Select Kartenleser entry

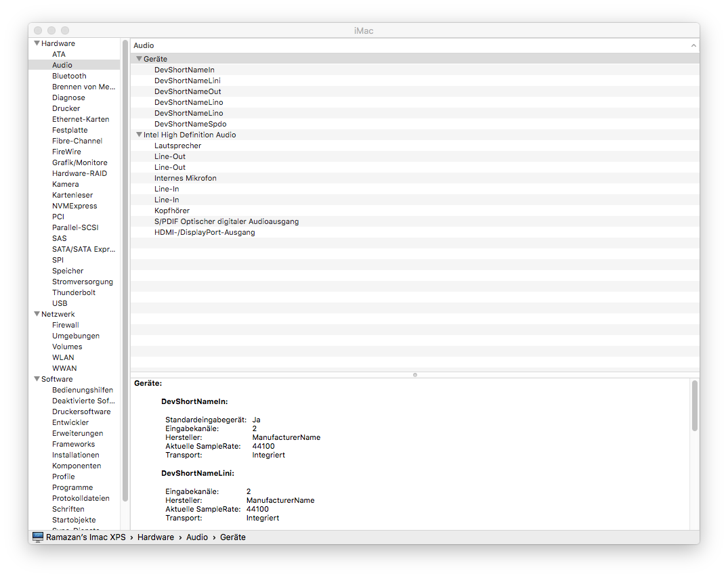pyautogui.click(x=72, y=195)
